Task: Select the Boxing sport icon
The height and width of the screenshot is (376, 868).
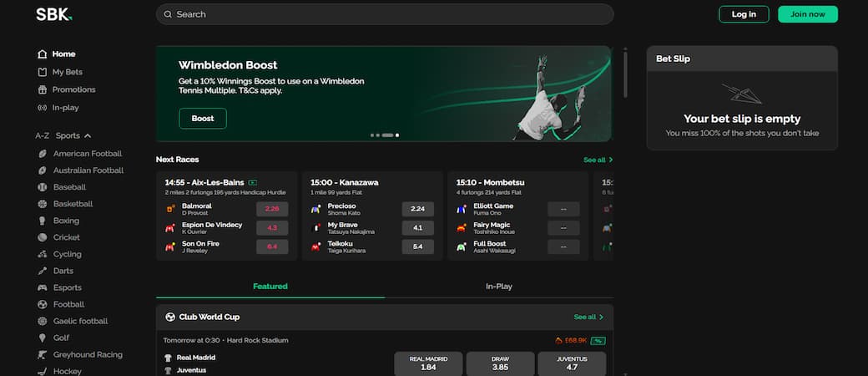Action: pos(43,221)
